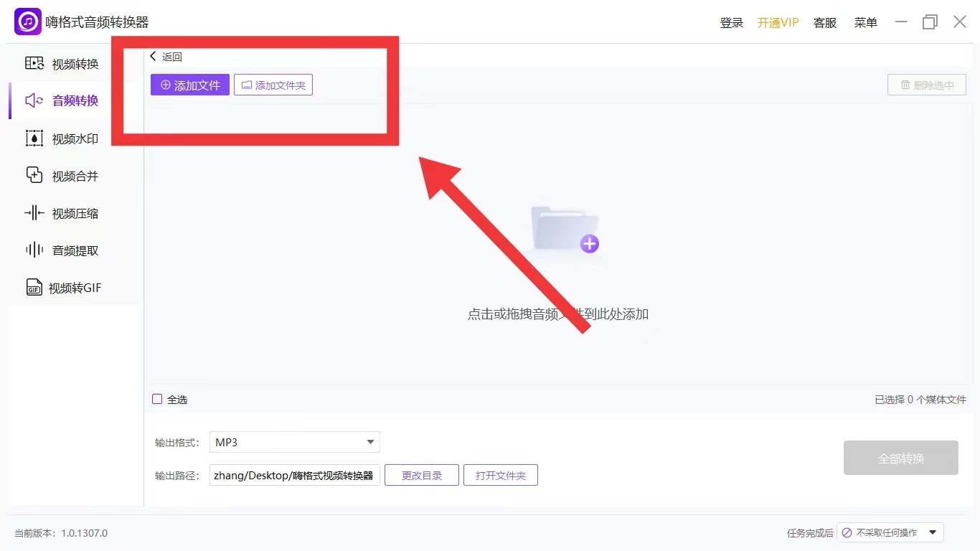
Task: Open the video watermark tool icon
Action: click(34, 138)
